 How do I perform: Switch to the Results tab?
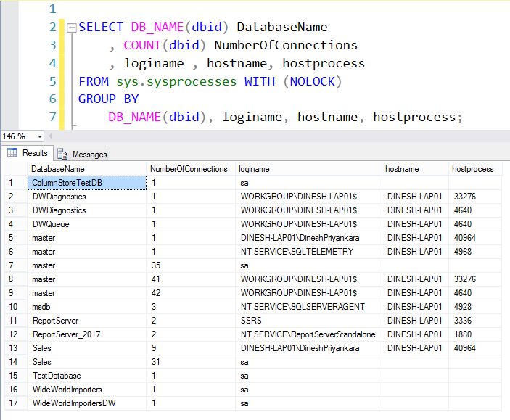coord(28,153)
